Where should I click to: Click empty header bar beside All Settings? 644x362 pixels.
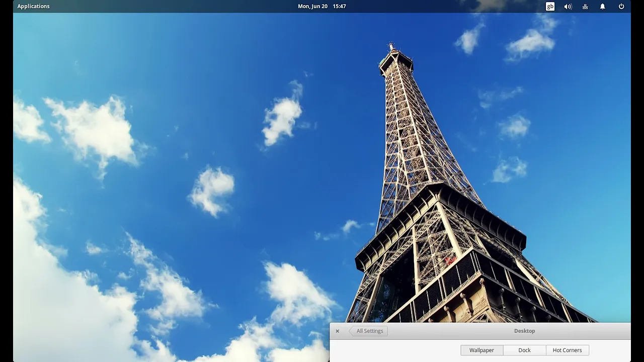[443, 331]
